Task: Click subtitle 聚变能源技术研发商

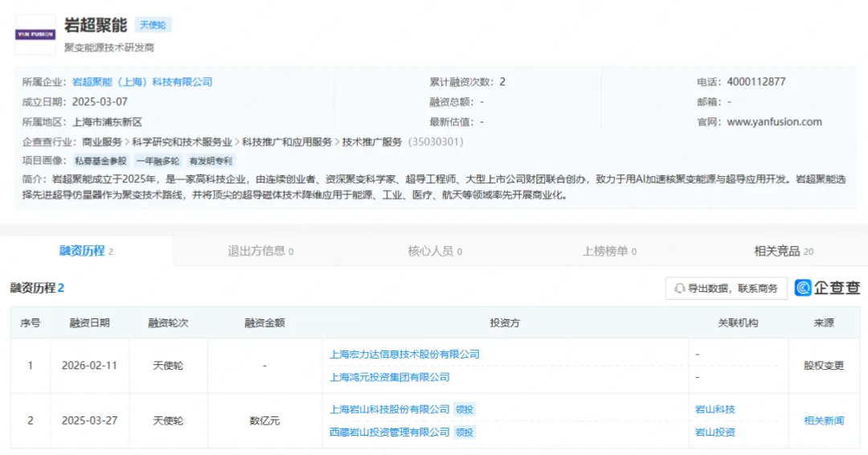Action: click(x=109, y=47)
